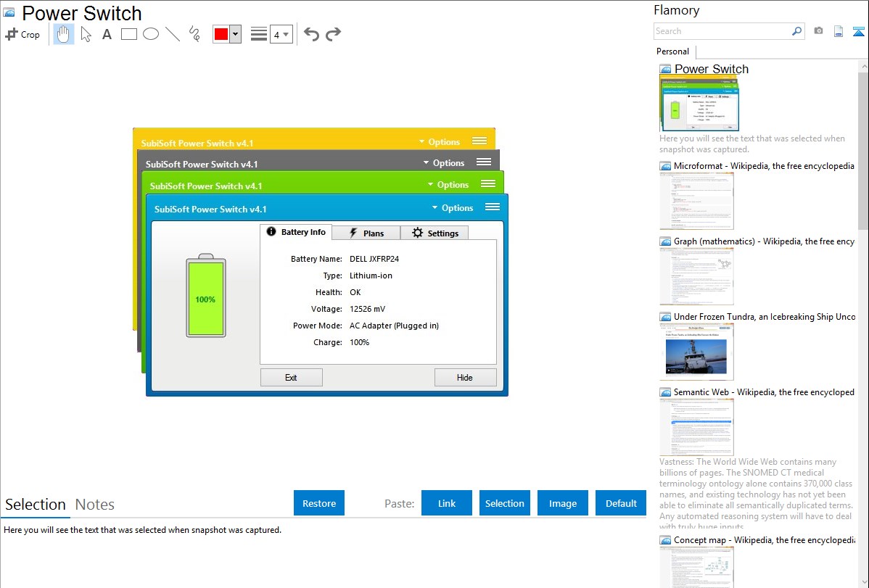The image size is (869, 588).
Task: Paste as Selection button
Action: [x=505, y=503]
